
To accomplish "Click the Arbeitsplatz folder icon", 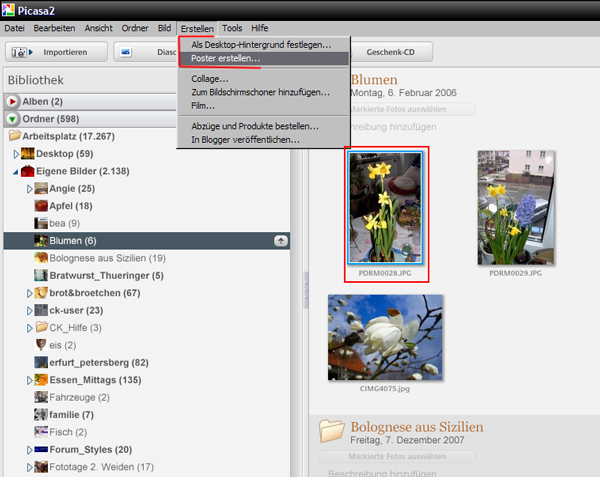I will pyautogui.click(x=15, y=135).
